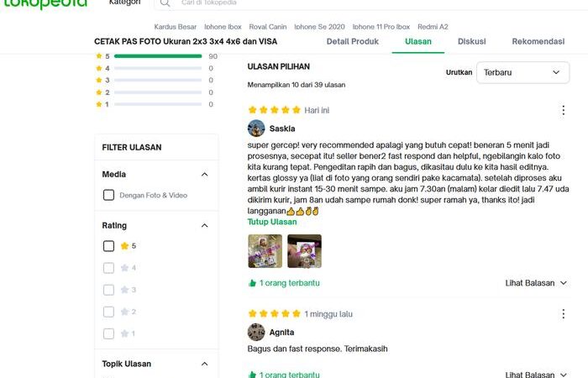Click the 5-star rating progress bar
Image resolution: width=588 pixels, height=378 pixels.
(x=158, y=56)
